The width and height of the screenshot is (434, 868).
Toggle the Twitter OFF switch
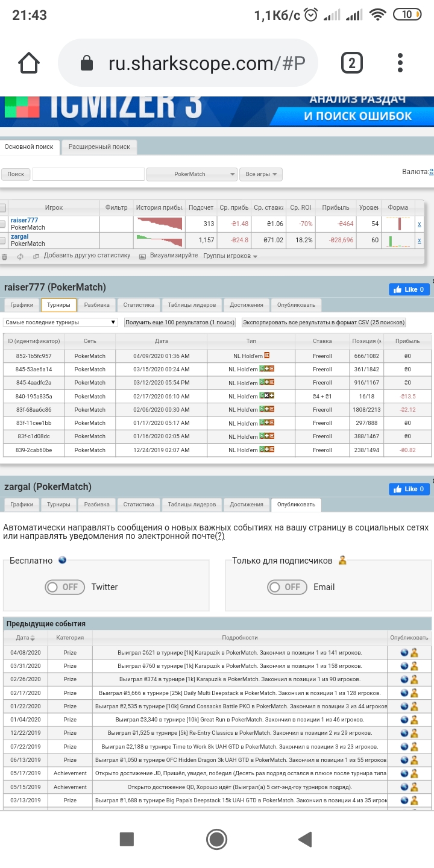64,587
